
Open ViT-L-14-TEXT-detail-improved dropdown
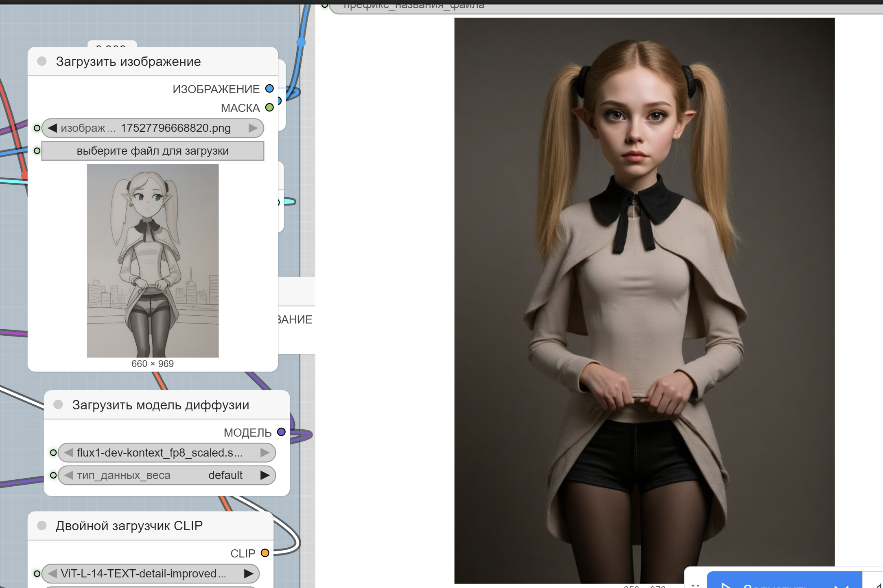tap(151, 574)
